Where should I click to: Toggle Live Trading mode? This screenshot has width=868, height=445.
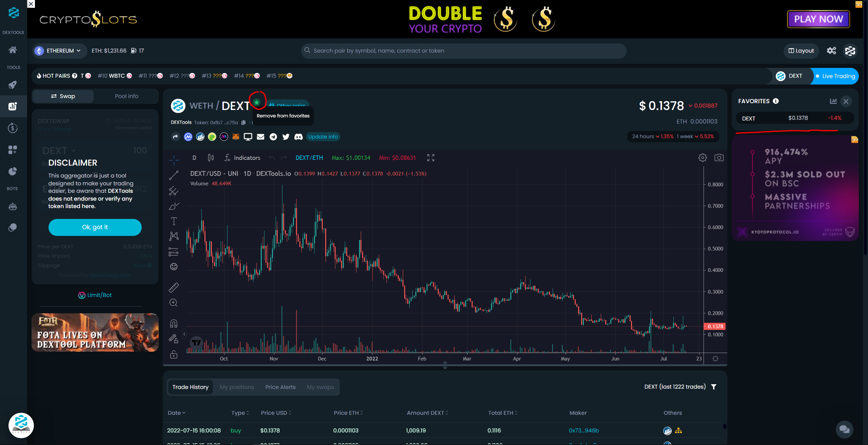click(835, 76)
